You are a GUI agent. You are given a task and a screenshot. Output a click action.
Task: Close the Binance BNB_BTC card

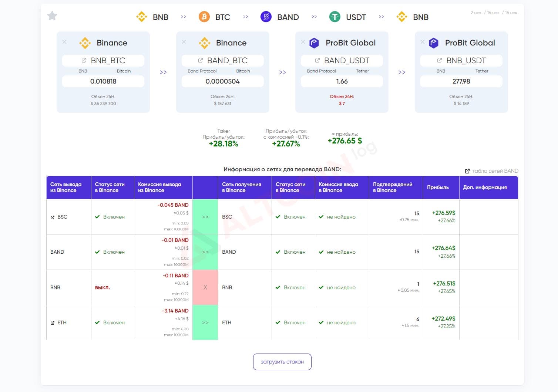(x=64, y=42)
